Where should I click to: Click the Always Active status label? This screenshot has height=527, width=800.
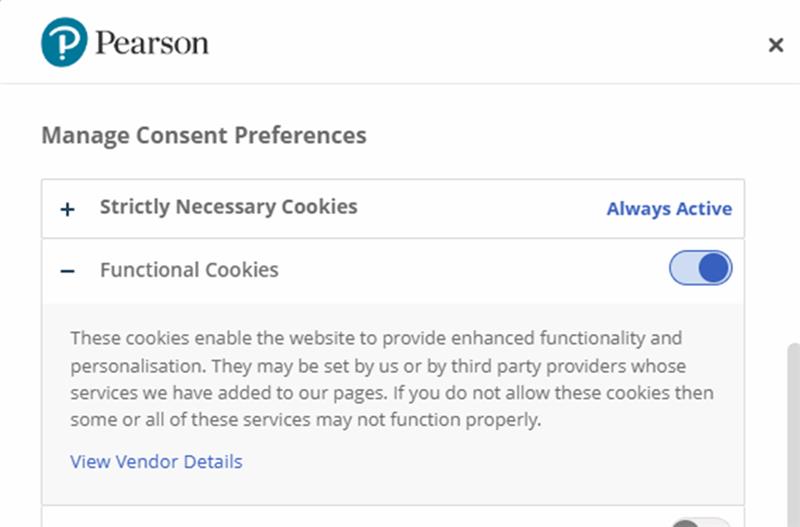[669, 209]
